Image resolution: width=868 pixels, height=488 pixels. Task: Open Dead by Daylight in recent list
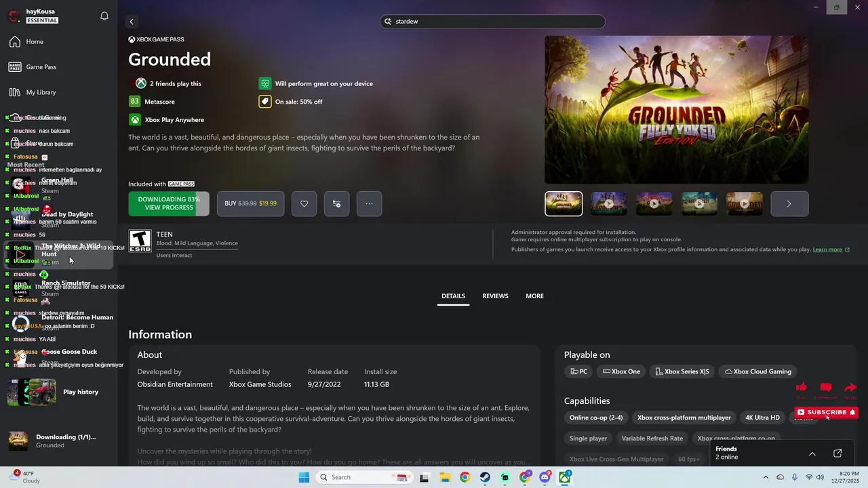pyautogui.click(x=58, y=219)
